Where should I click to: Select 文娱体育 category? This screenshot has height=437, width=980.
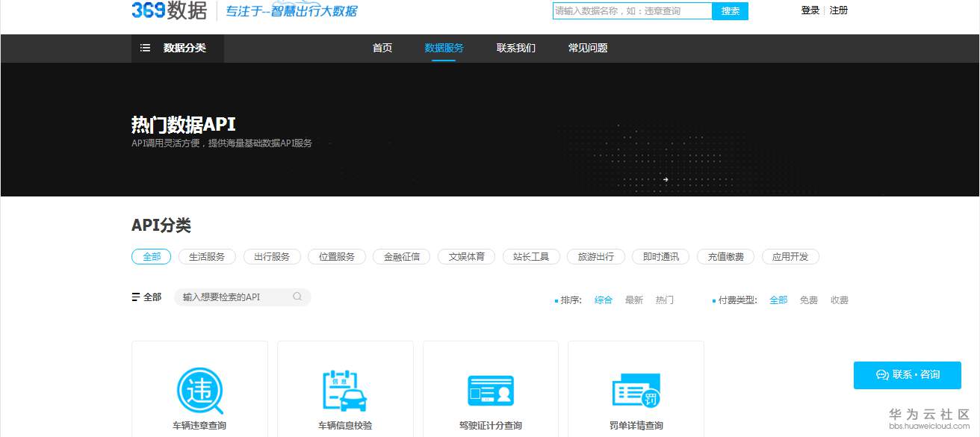coord(467,256)
